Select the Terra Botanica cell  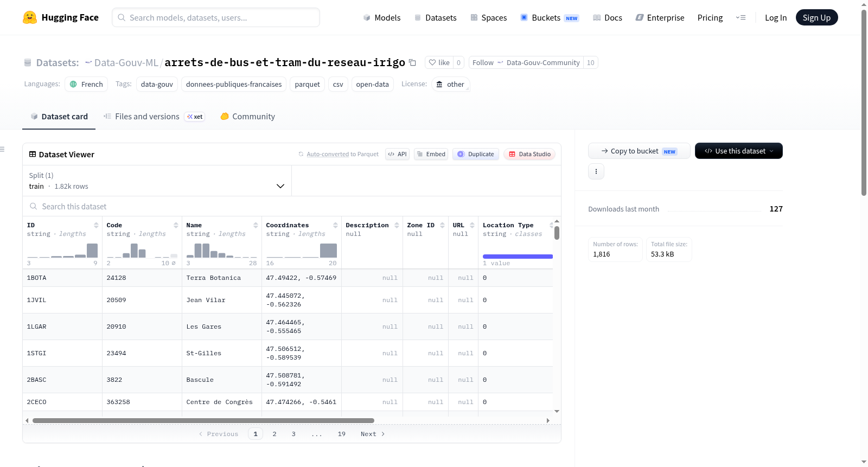pos(222,278)
